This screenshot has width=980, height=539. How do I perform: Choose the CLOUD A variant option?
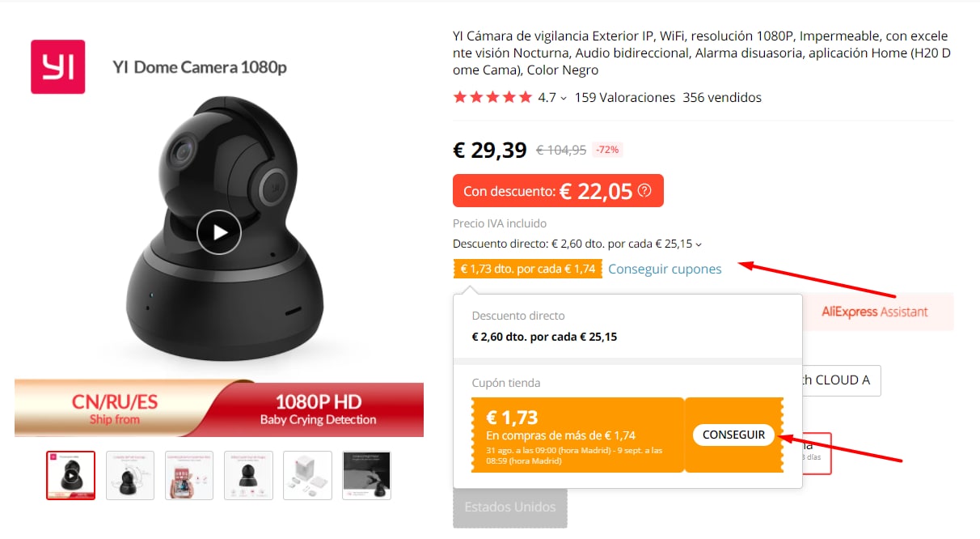coord(841,380)
